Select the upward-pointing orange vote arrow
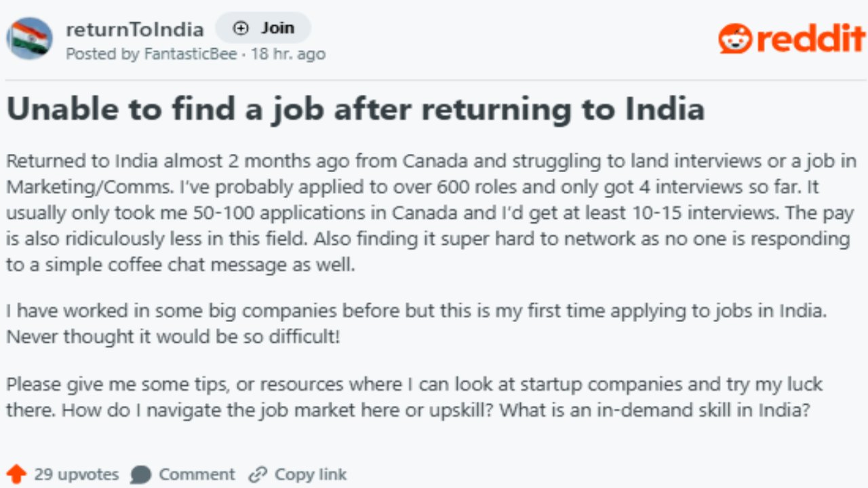 17,473
